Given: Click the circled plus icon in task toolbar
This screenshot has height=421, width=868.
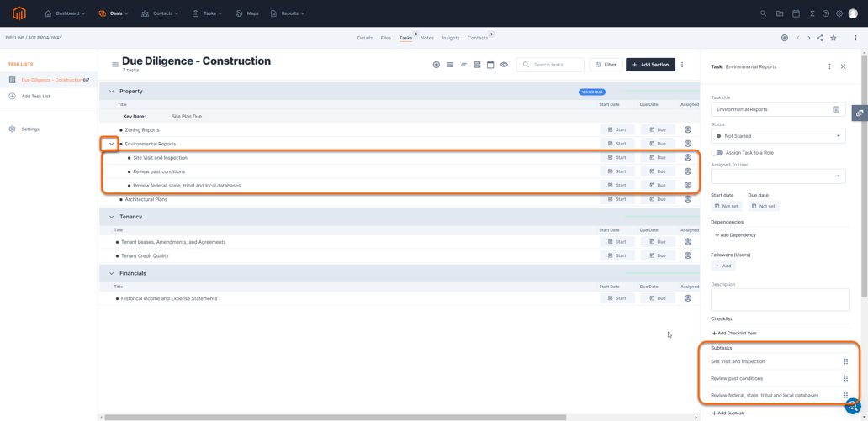Looking at the screenshot, I should 437,65.
